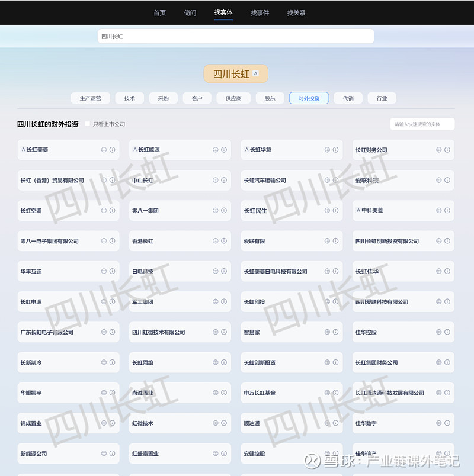
Task: Click globe icon on 长虹空调 card
Action: (x=104, y=210)
